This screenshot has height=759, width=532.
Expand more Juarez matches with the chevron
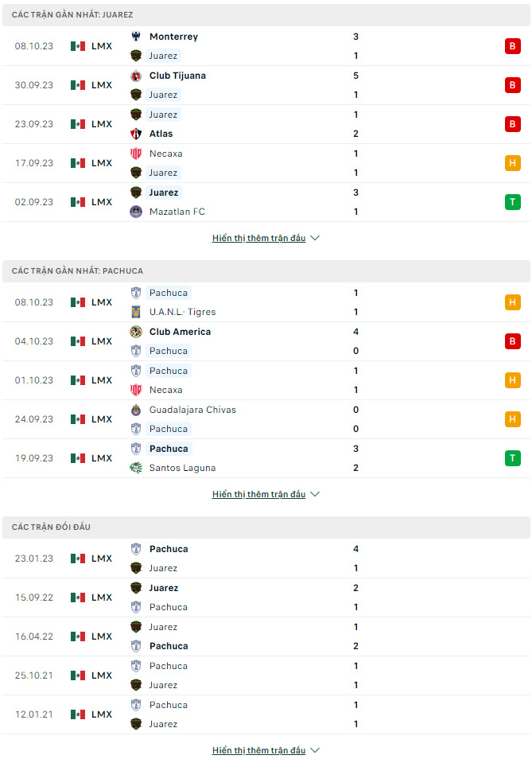point(315,238)
